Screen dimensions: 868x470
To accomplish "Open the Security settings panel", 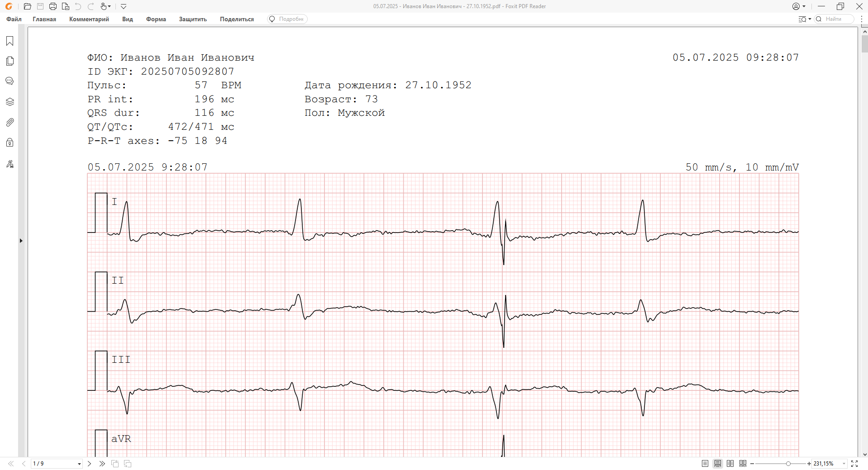I will (x=10, y=142).
